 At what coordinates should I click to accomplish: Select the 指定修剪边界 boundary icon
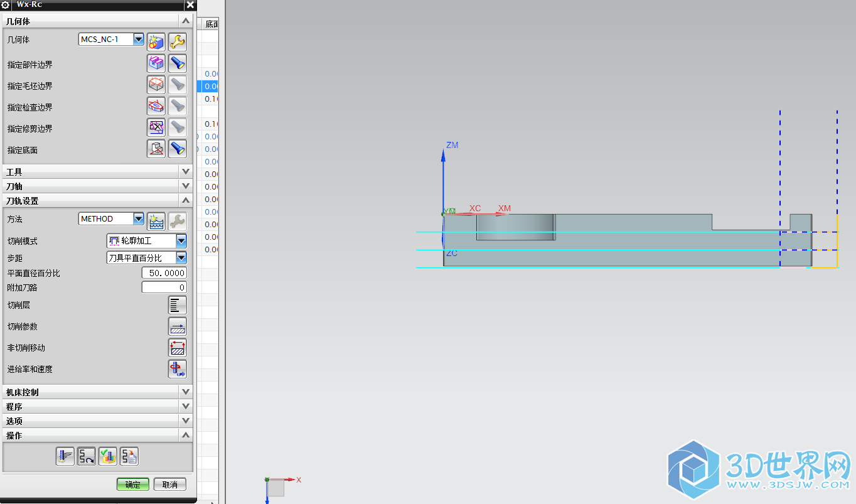point(156,127)
